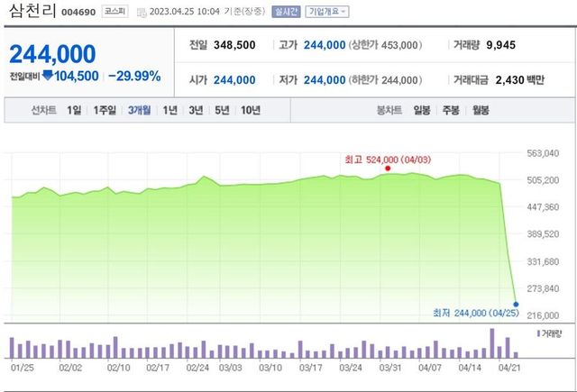577x392 pixels.
Task: Show the 10년 line chart
Action: click(x=251, y=111)
